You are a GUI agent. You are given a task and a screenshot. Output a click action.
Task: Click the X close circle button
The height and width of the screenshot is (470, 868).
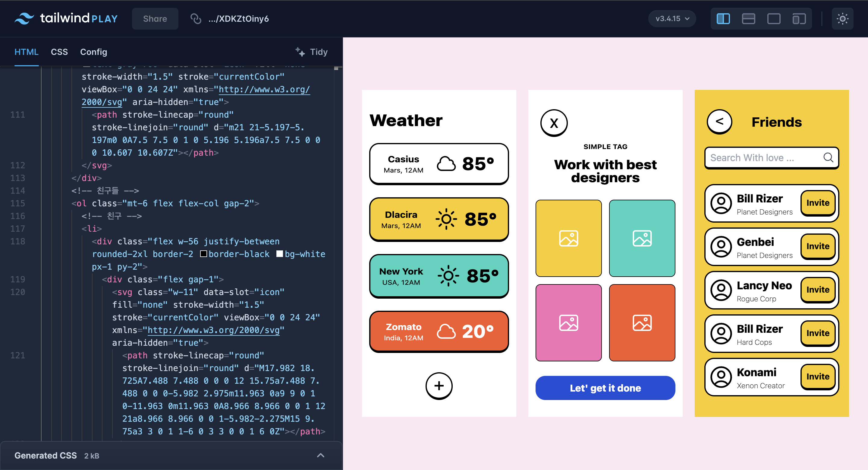point(554,123)
